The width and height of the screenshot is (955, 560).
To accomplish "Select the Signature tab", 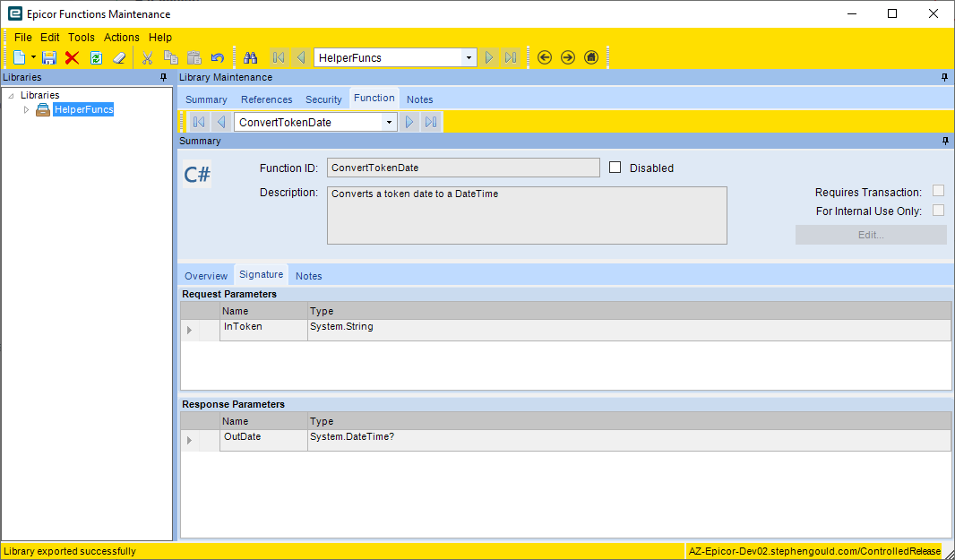I will (x=262, y=275).
